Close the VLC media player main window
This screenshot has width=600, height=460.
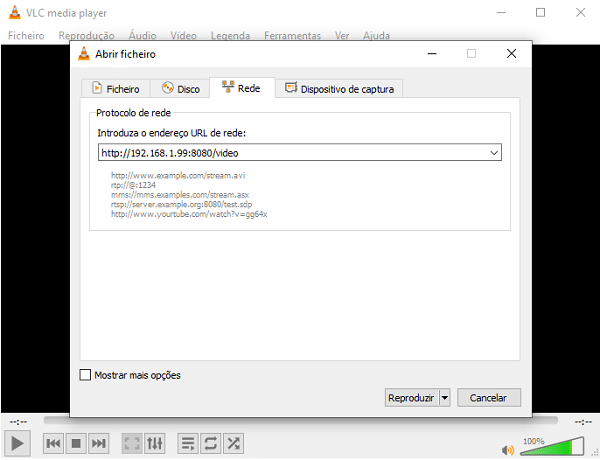(580, 13)
